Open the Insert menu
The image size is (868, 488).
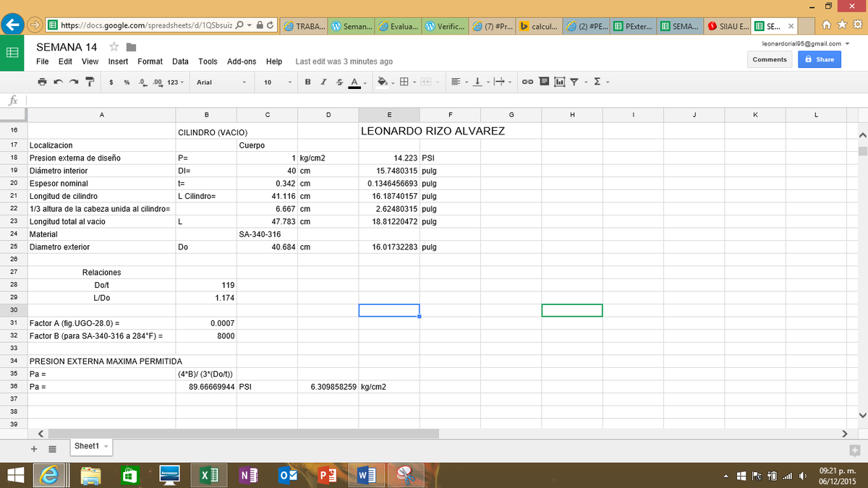pyautogui.click(x=118, y=61)
